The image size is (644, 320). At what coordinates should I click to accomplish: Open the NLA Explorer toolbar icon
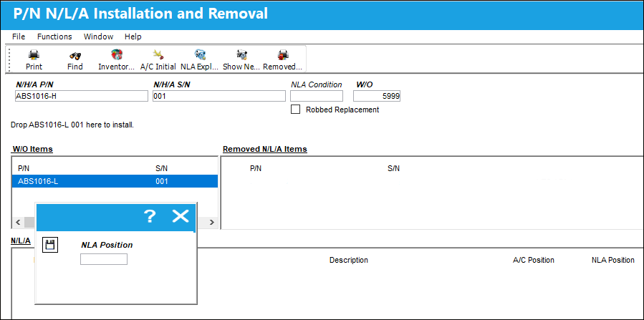point(200,59)
